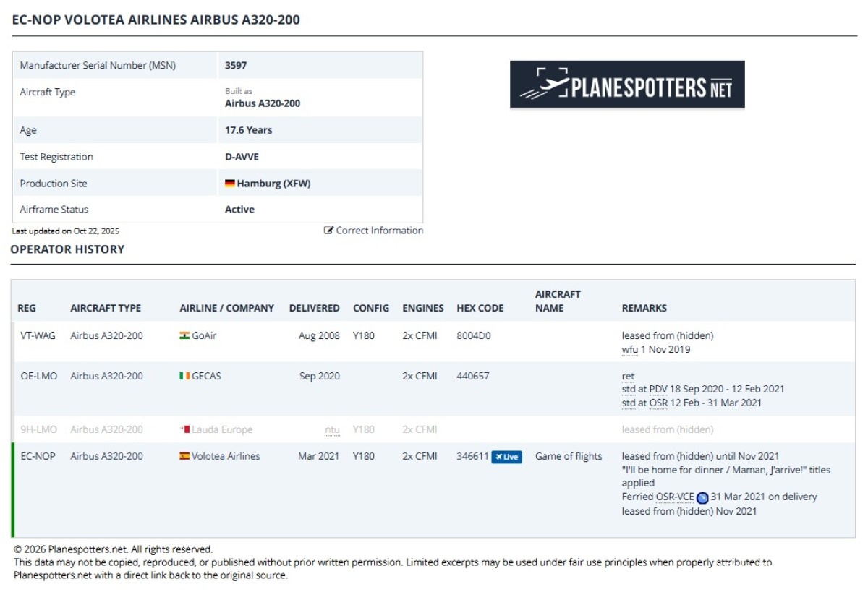Click the Planespotters.net logo
This screenshot has height=592, width=868.
(627, 85)
